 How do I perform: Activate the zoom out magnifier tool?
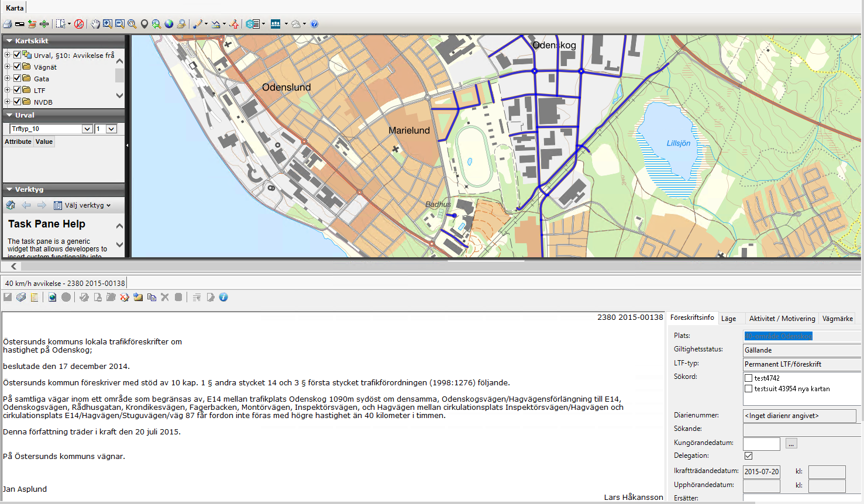coord(120,24)
